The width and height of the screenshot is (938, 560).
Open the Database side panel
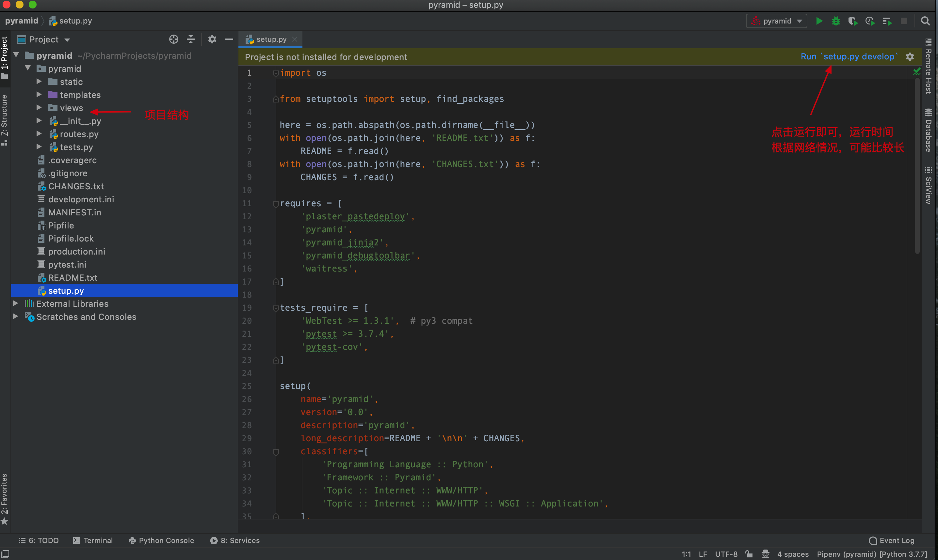(x=928, y=131)
